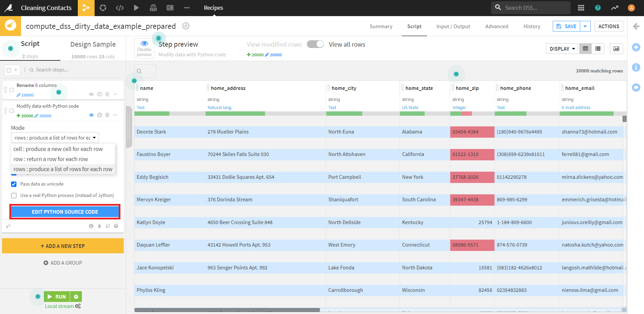Toggle preview eye for Python code step
Viewport: 644px width, 314px height.
coord(91,115)
